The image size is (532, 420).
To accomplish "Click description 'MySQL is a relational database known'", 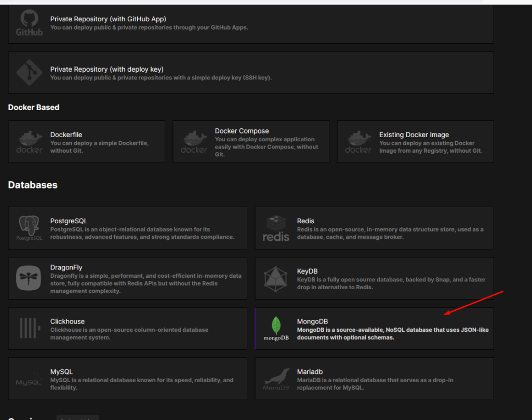I will point(142,384).
